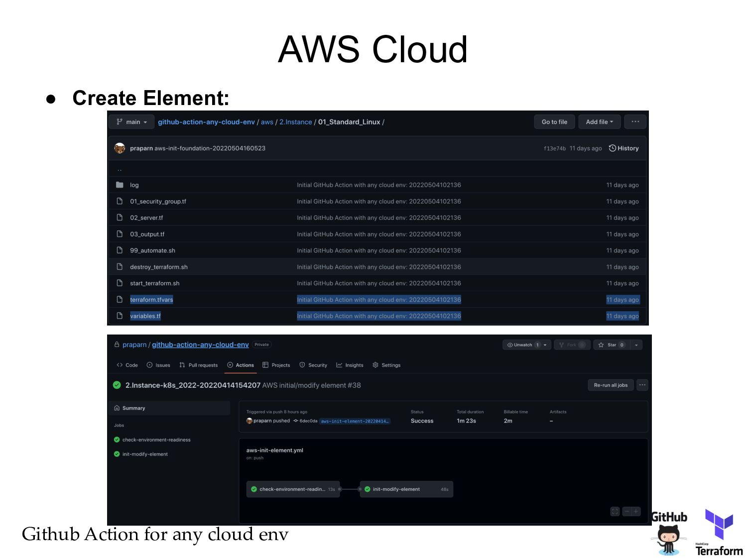Switch to the Insights tab
This screenshot has height=560, width=747.
click(350, 365)
